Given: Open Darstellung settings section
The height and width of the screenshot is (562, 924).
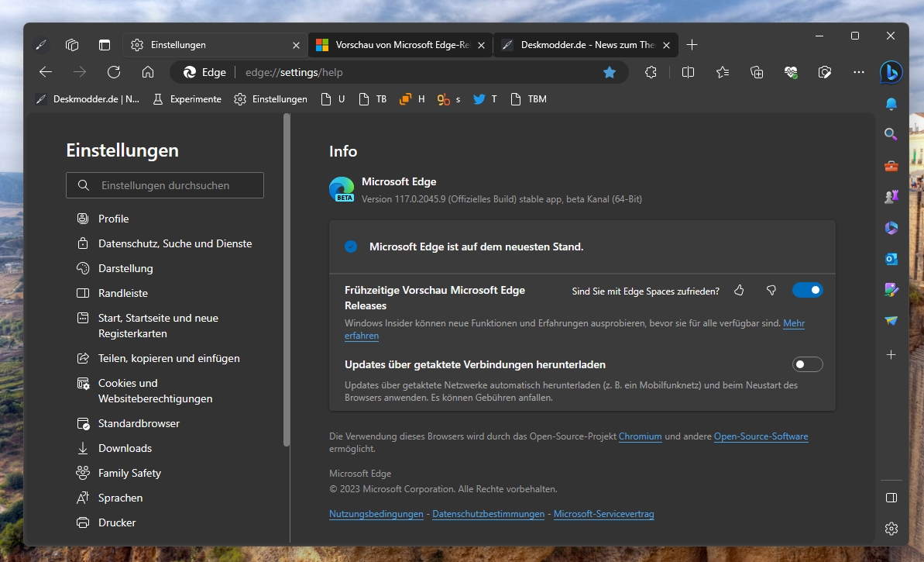Looking at the screenshot, I should [115, 268].
